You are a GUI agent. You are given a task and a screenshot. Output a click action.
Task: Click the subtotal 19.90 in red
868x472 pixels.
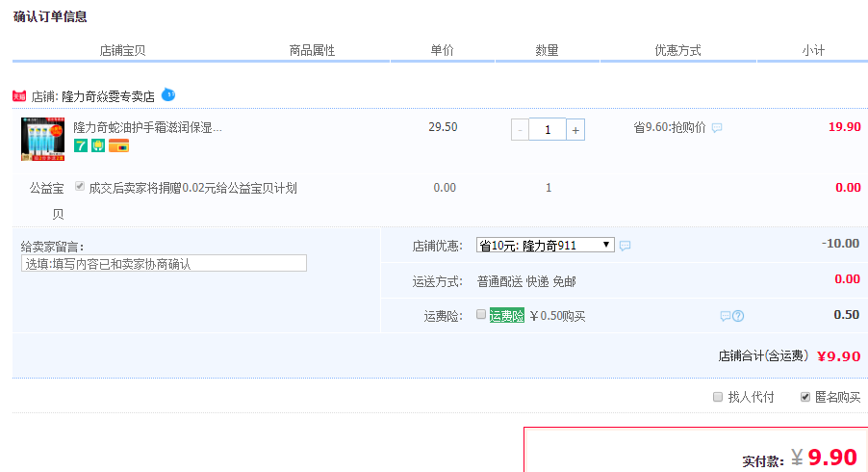(844, 127)
